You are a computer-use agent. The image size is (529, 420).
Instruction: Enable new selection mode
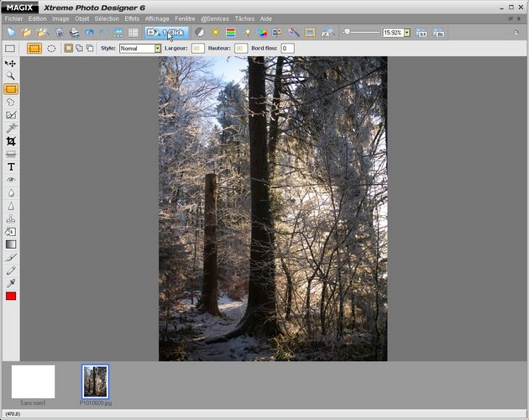69,49
